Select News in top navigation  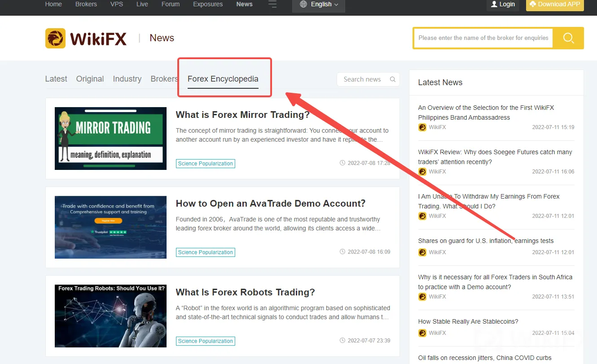pyautogui.click(x=244, y=4)
